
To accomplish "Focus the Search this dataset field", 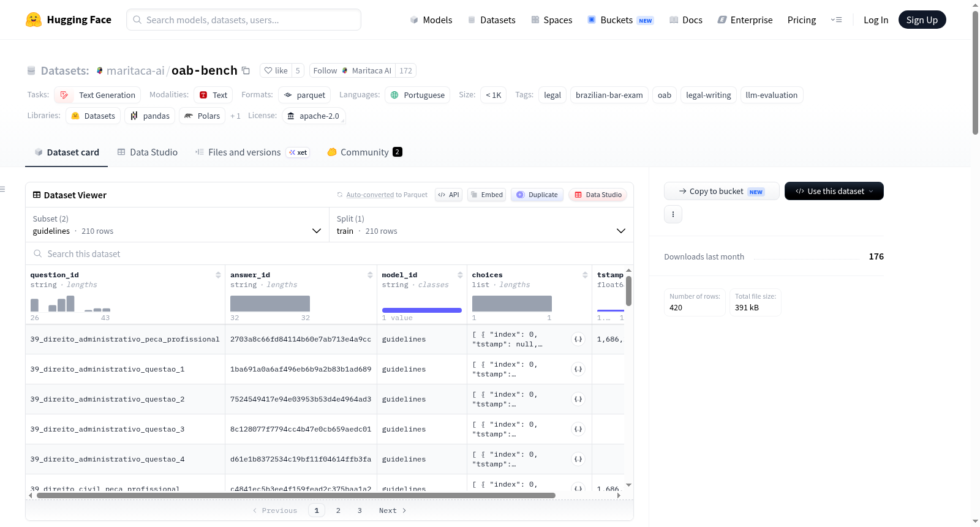I will coord(330,253).
